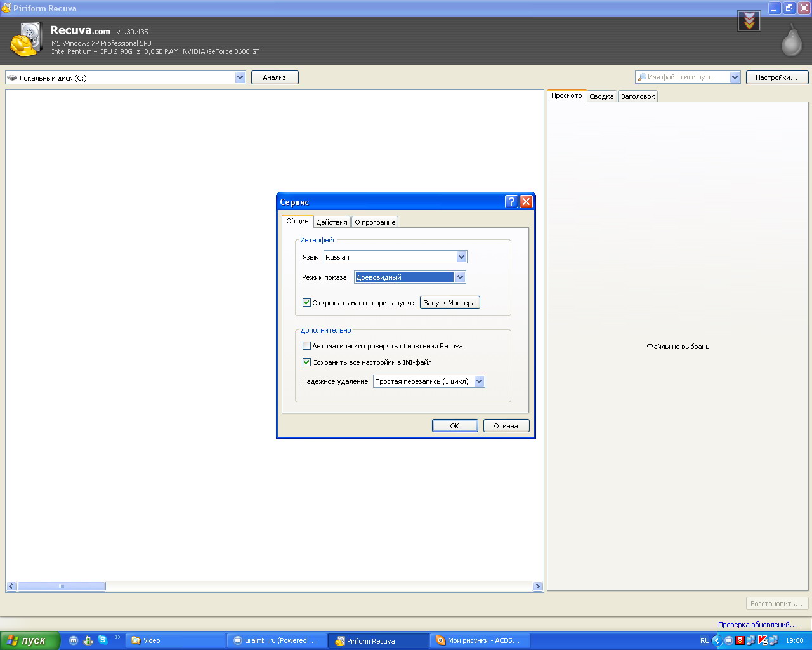Click the downward arrows icon in header
Screen dimensions: 812x650
tap(749, 21)
